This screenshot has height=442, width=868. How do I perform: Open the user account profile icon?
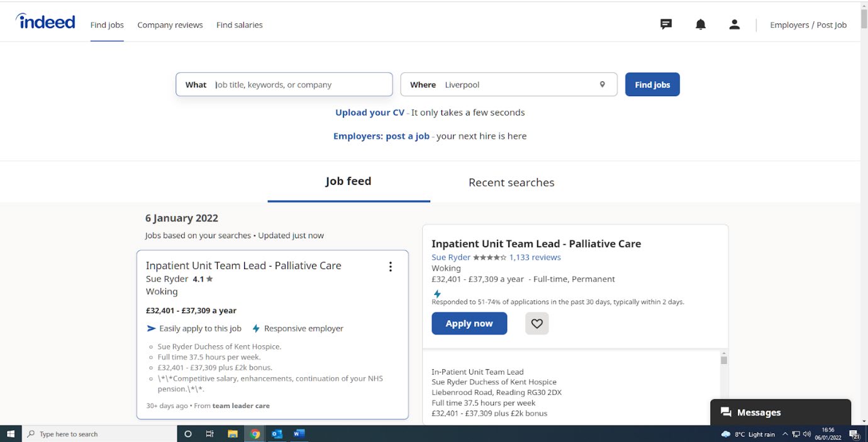734,25
